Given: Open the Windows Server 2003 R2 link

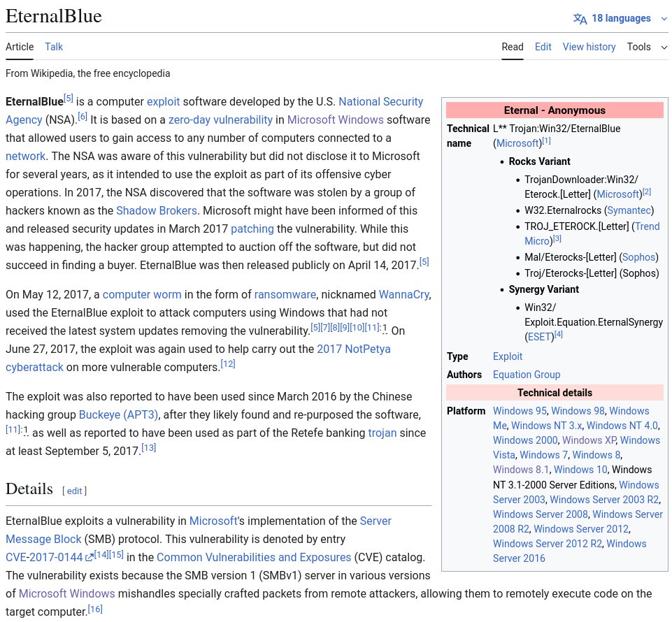Looking at the screenshot, I should click(x=604, y=500).
